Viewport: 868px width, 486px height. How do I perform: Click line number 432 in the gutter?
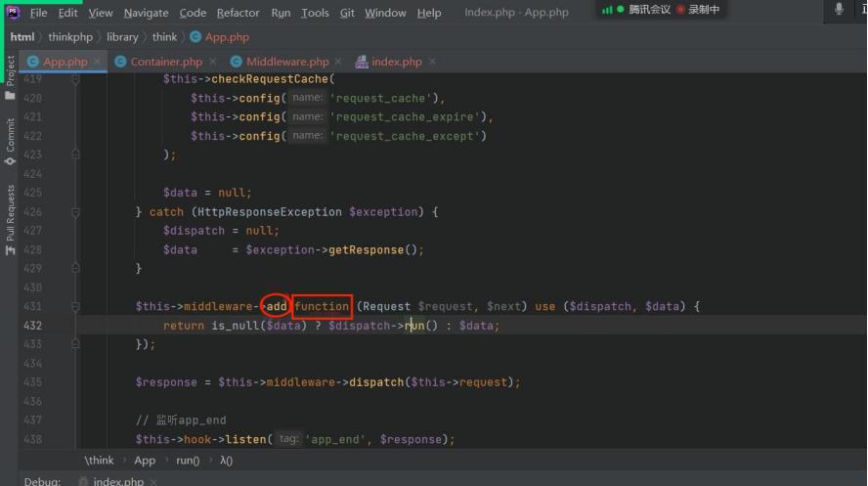32,326
